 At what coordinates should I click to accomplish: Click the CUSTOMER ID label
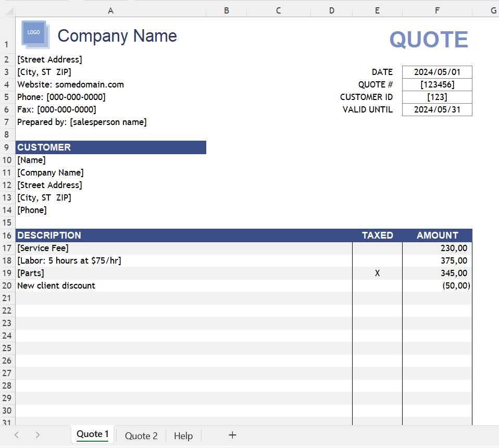point(366,97)
